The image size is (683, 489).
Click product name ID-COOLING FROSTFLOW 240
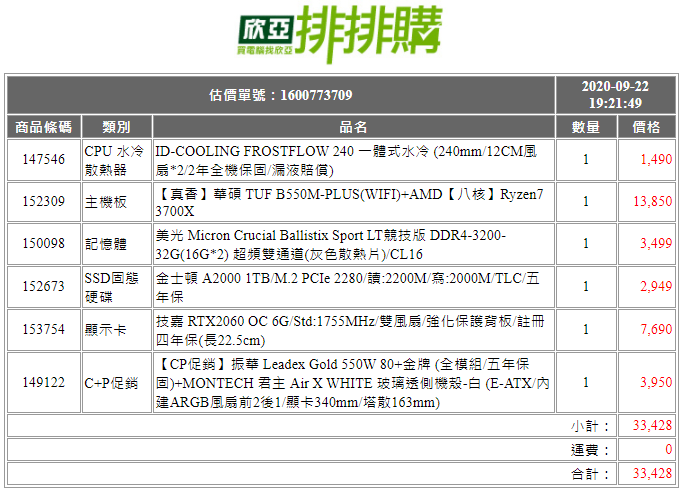pos(353,159)
